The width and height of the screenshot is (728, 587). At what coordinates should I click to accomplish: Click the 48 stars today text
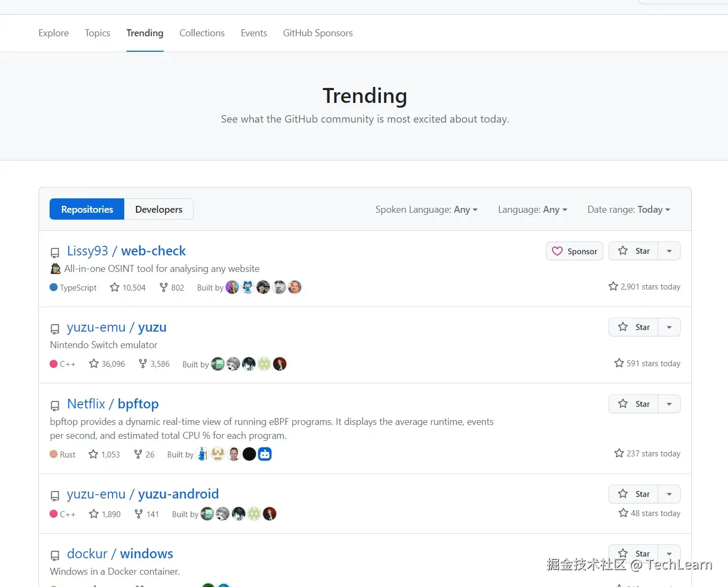coord(650,513)
